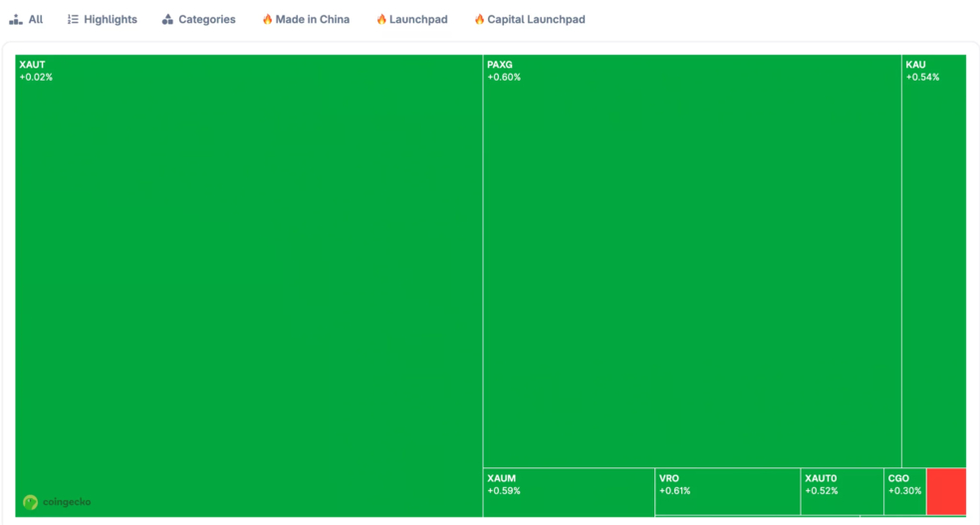The image size is (980, 525).
Task: Click the CGO tile showing +0.30%
Action: click(904, 492)
